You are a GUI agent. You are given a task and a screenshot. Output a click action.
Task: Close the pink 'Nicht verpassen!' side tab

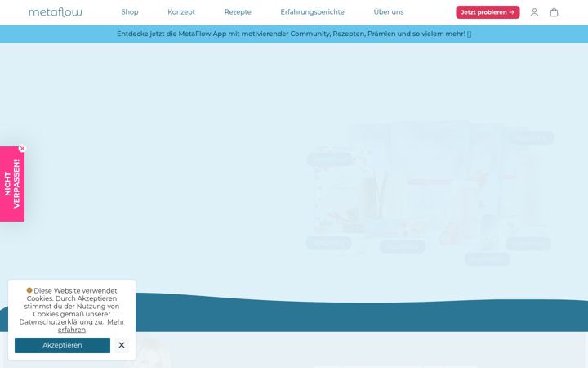coord(22,149)
